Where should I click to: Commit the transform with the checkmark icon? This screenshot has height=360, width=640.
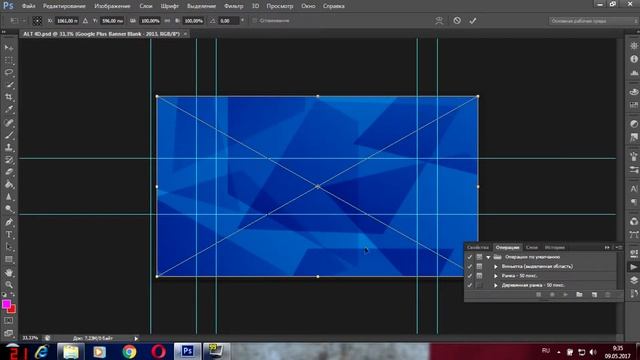(x=473, y=20)
